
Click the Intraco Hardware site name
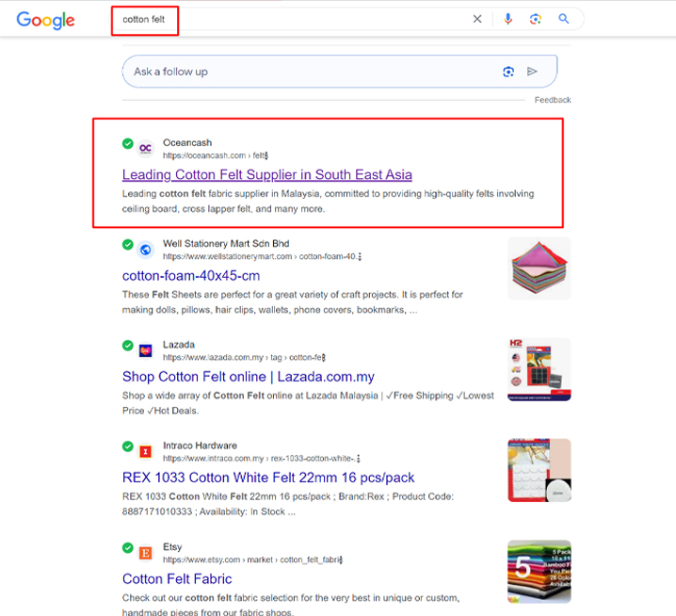[x=200, y=446]
